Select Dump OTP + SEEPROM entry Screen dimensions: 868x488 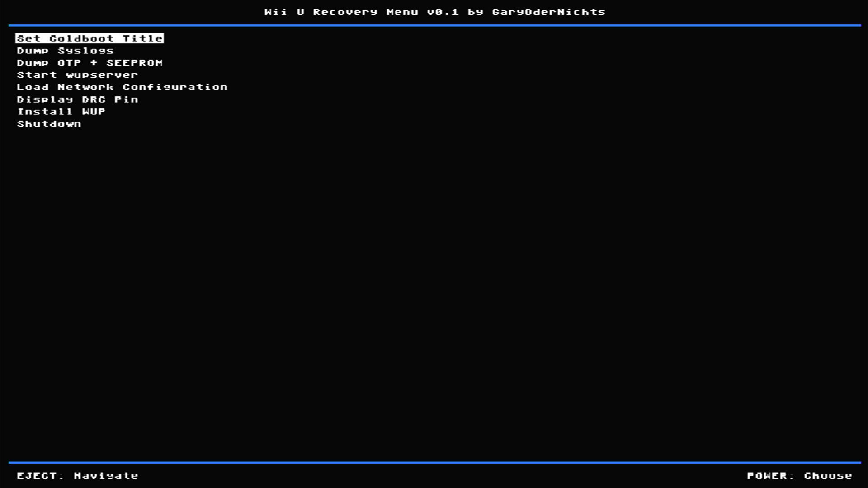90,63
